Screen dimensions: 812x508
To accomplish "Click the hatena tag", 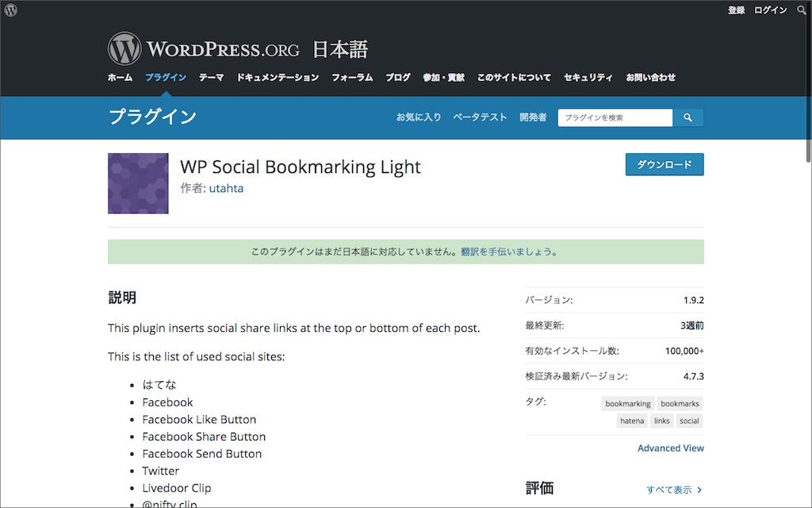I will pos(632,421).
